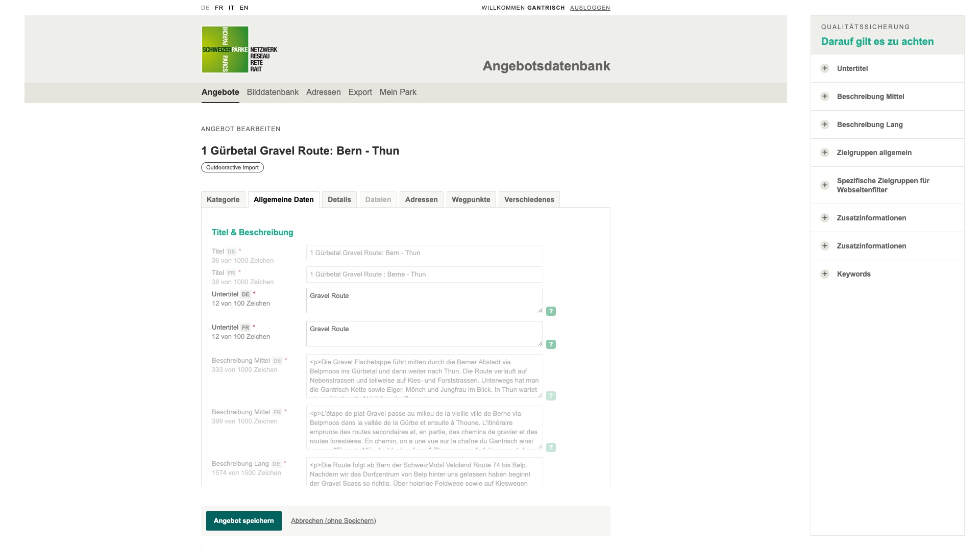Click the Ausloggen link
Viewport: 980px width, 551px height.
[590, 8]
